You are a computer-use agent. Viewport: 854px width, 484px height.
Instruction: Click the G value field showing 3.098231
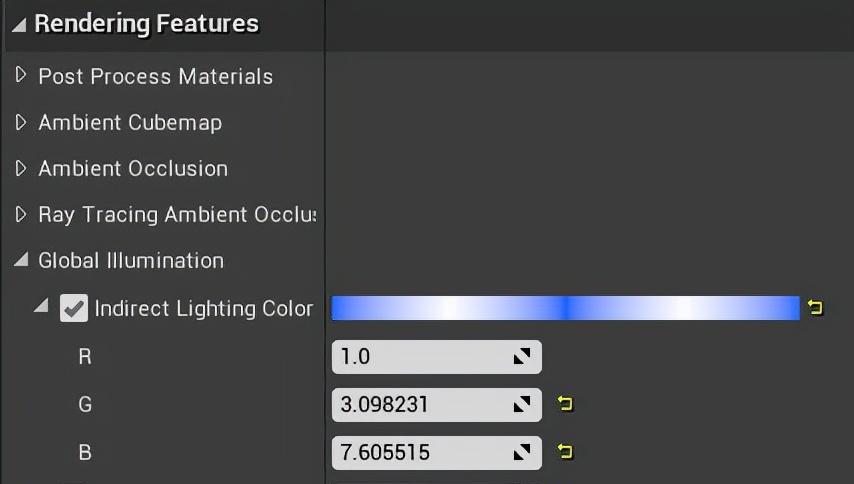tap(420, 405)
